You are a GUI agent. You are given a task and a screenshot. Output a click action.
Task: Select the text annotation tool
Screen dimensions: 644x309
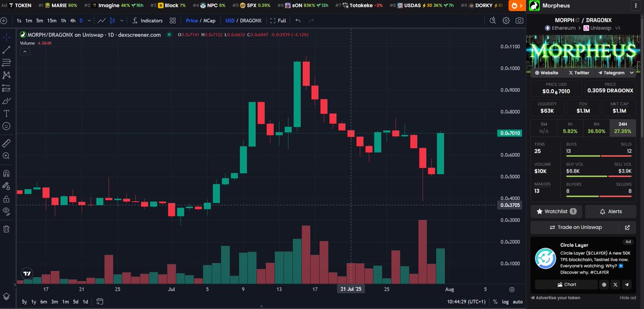pos(6,113)
